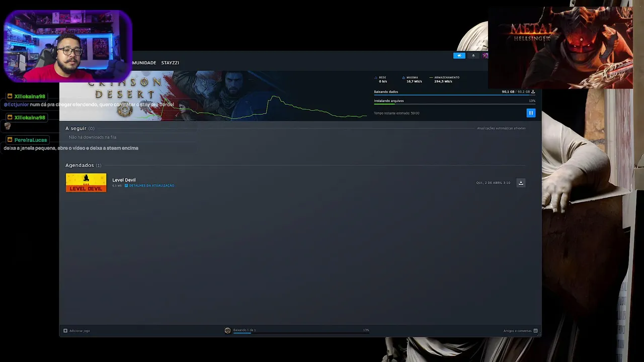Open Detalhes da Atualização for Level Devil
The height and width of the screenshot is (362, 644).
(x=149, y=186)
